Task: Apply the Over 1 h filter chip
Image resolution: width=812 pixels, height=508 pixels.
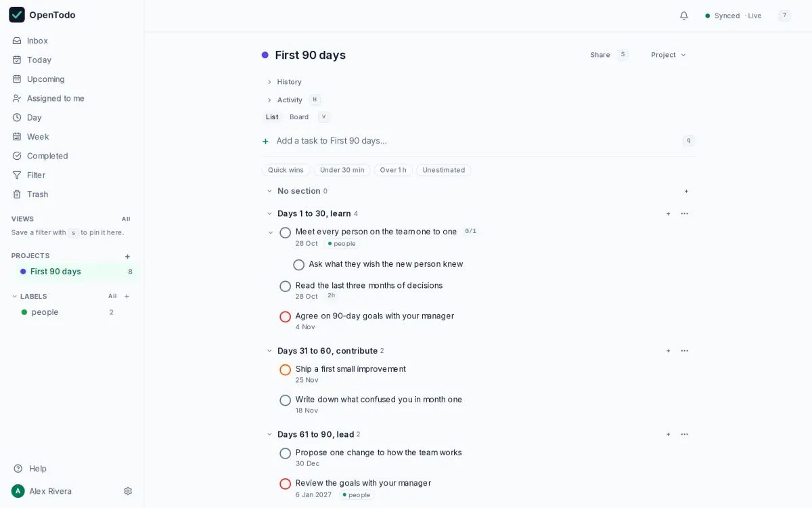Action: 393,170
